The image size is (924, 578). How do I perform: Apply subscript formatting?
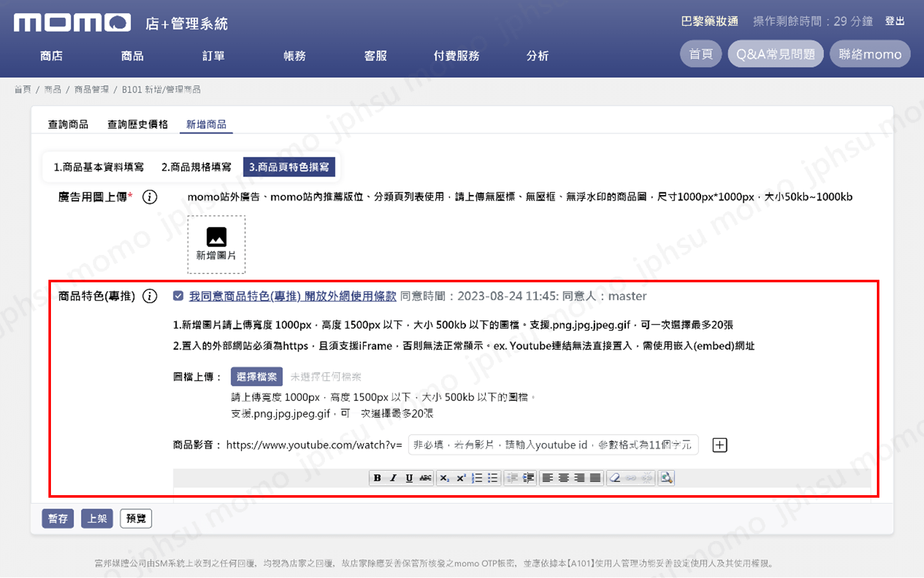tap(445, 478)
